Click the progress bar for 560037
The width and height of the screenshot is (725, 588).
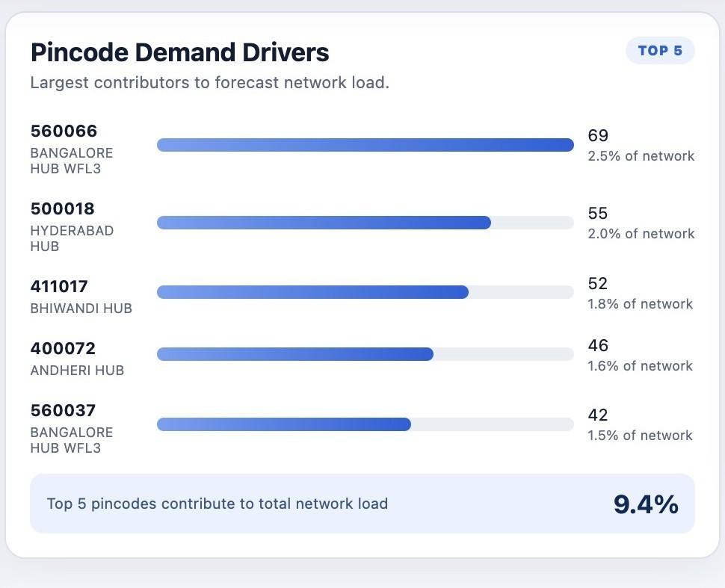point(365,424)
